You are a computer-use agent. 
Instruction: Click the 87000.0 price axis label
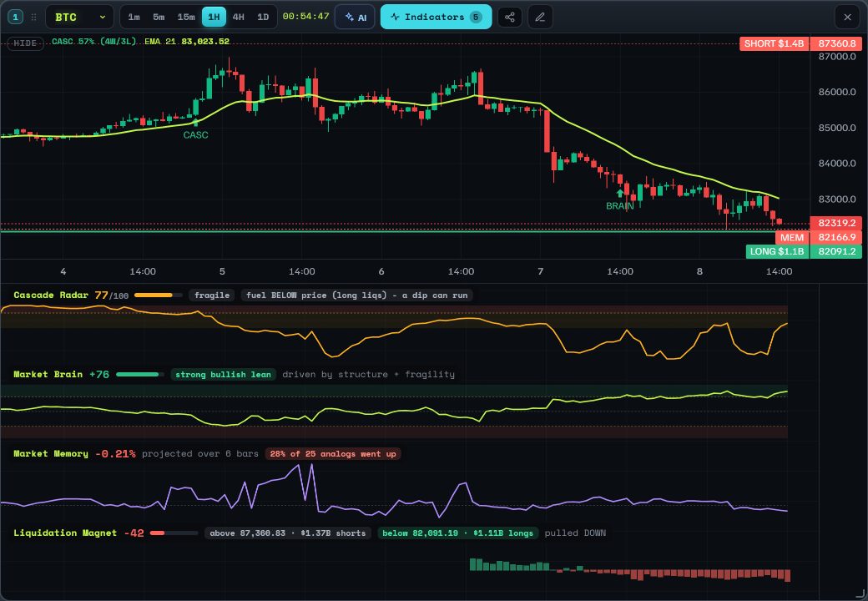point(837,57)
